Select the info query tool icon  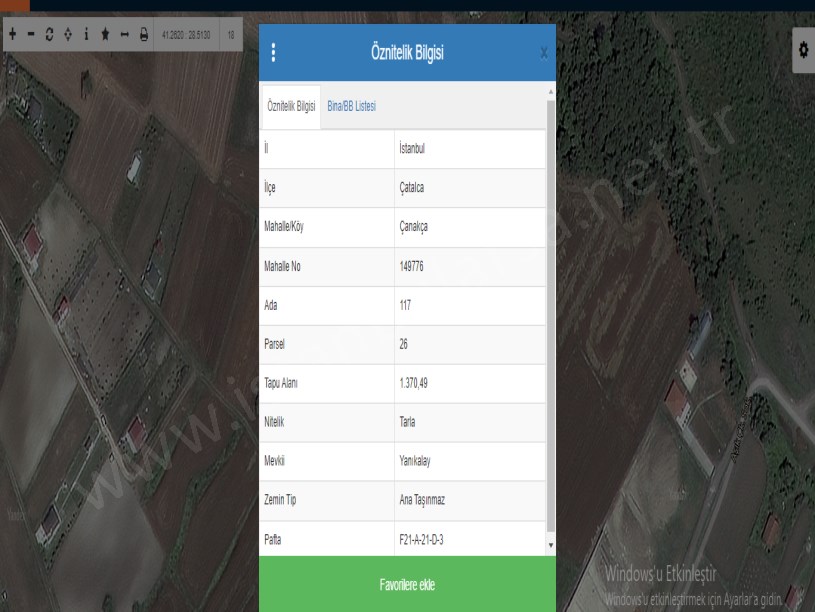(86, 33)
